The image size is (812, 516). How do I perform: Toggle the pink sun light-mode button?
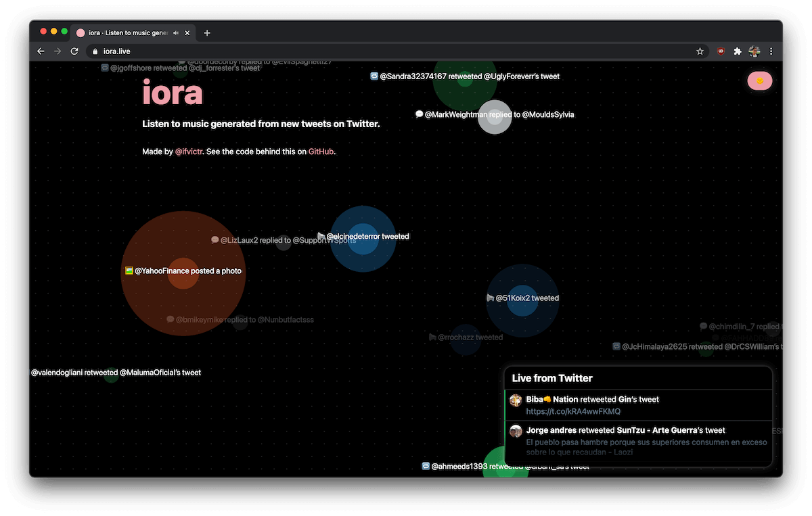coord(760,80)
